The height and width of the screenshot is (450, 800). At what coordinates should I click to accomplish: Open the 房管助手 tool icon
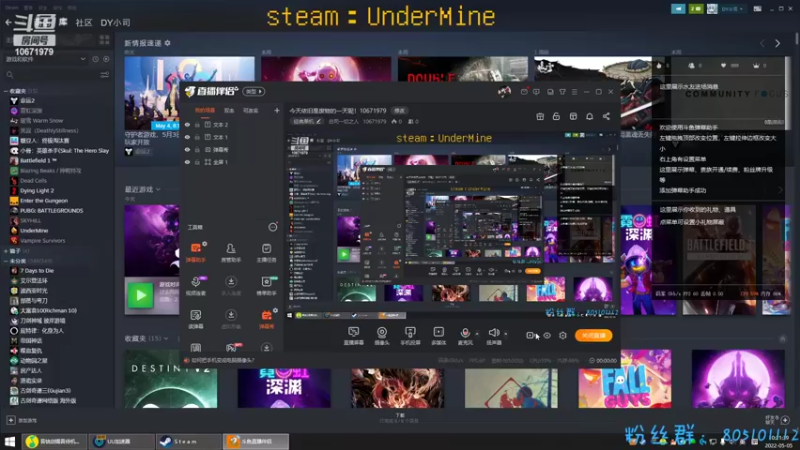point(231,252)
